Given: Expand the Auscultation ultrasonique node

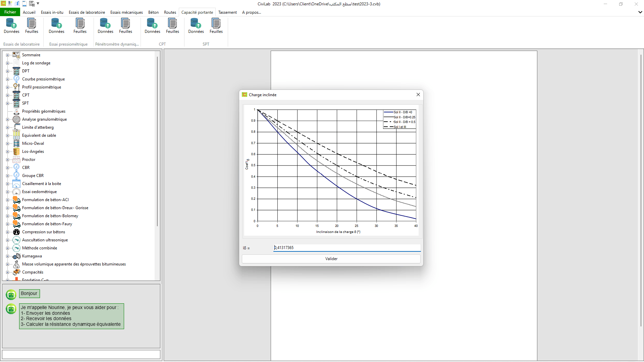Looking at the screenshot, I should [7, 240].
